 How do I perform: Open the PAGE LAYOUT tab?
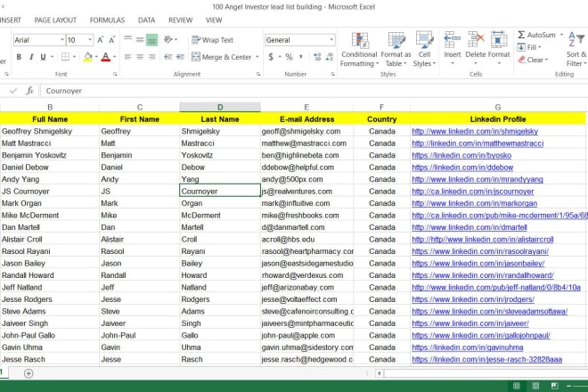[x=55, y=20]
